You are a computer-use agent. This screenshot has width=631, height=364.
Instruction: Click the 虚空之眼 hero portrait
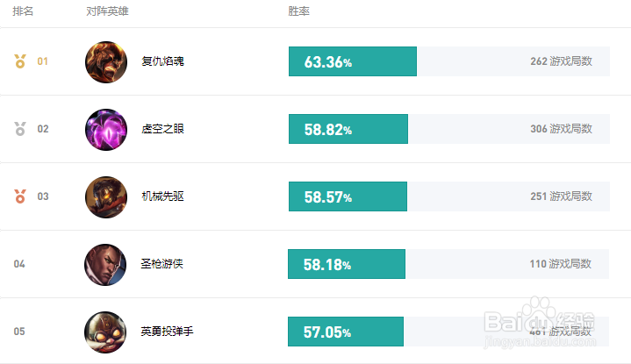(106, 130)
